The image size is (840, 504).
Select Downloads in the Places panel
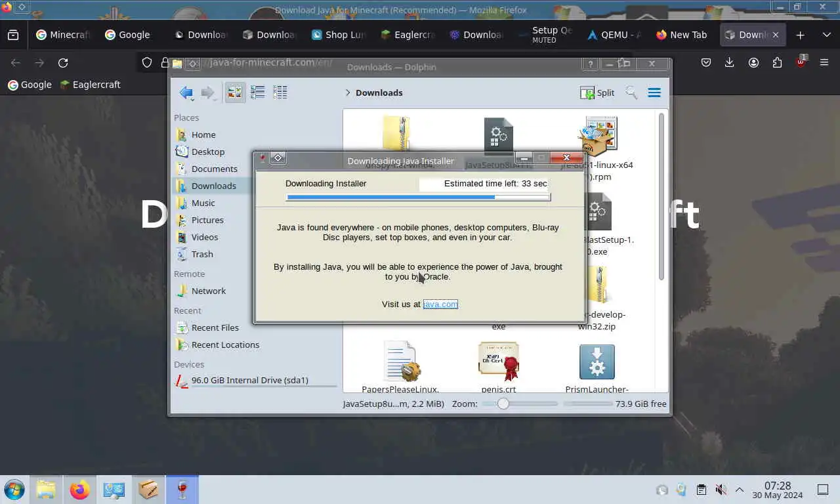pos(213,186)
